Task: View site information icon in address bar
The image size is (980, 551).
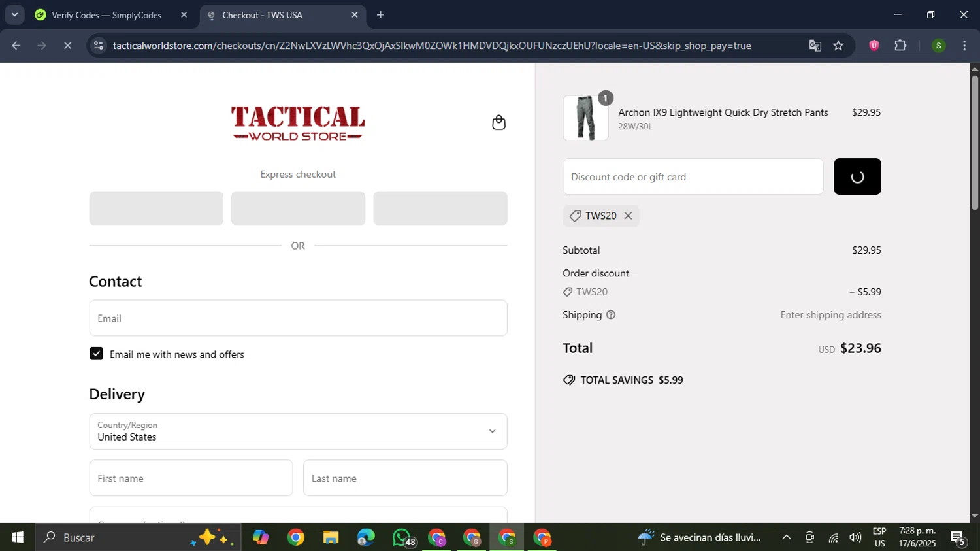Action: click(x=99, y=46)
